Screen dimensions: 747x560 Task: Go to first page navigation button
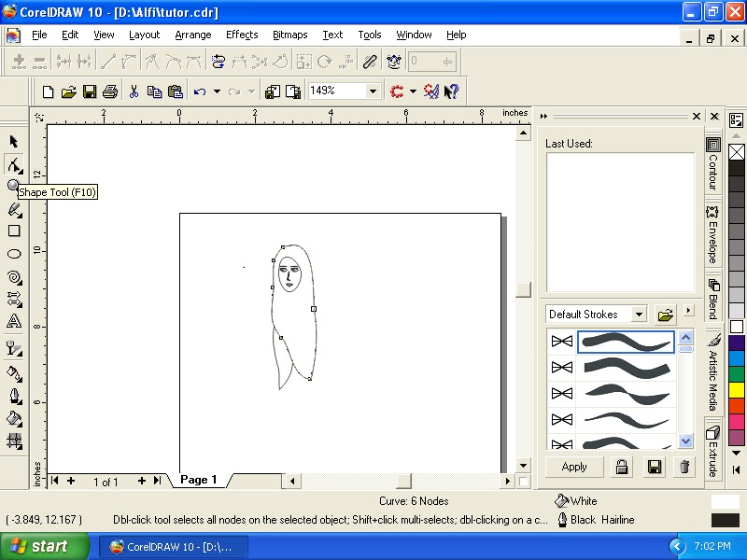[x=55, y=481]
